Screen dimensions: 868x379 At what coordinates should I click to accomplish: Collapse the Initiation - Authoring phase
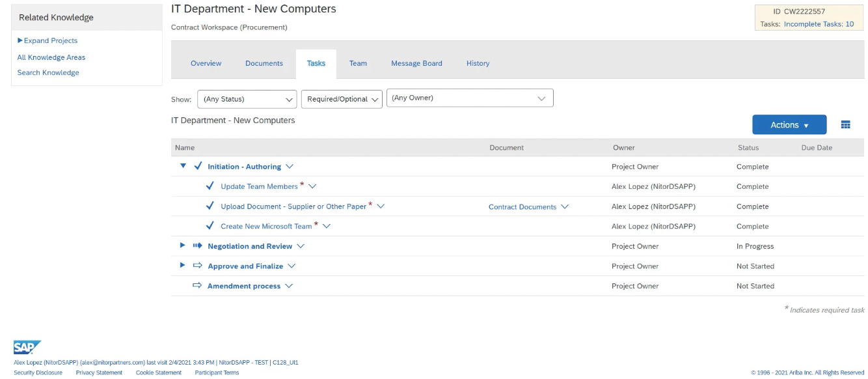[x=183, y=167]
